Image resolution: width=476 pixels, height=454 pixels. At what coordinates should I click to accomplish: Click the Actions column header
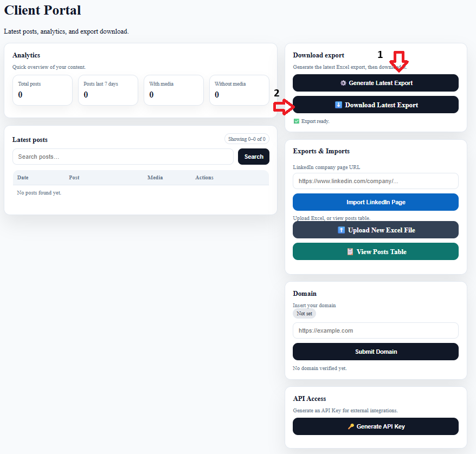[204, 177]
